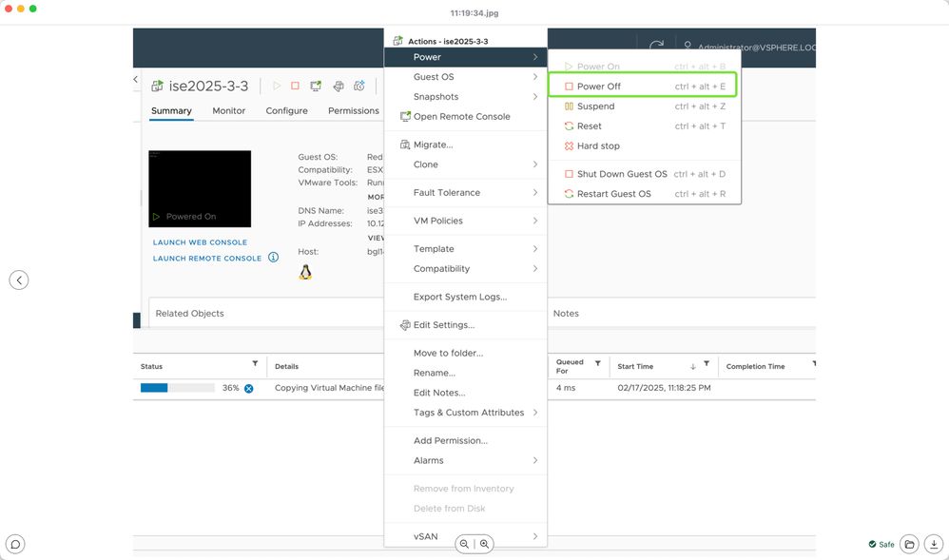Click the zoom in magnifier icon
The image size is (949, 560).
pyautogui.click(x=484, y=544)
